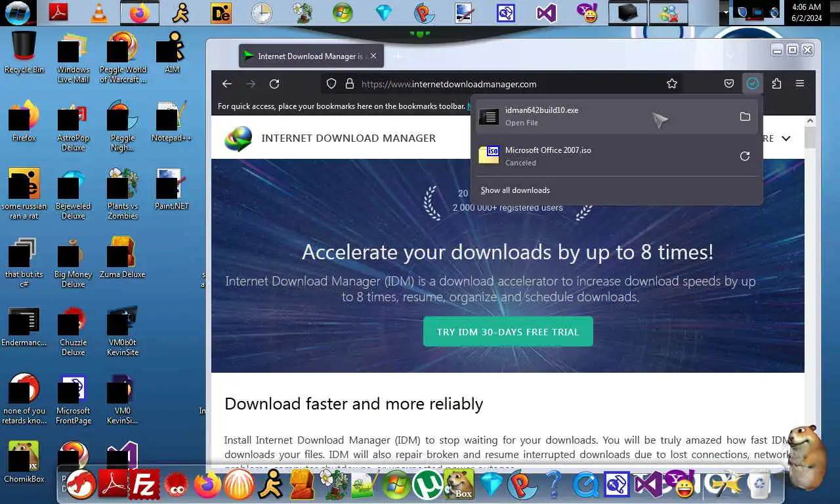840x504 pixels.
Task: Open Visual Studio in top taskbar
Action: coord(546,12)
